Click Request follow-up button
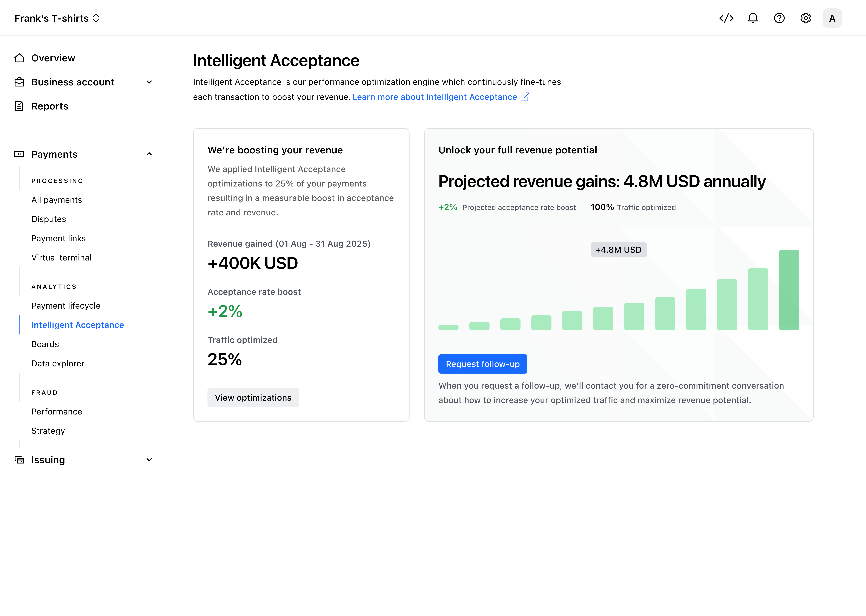Viewport: 866px width, 616px height. [483, 364]
